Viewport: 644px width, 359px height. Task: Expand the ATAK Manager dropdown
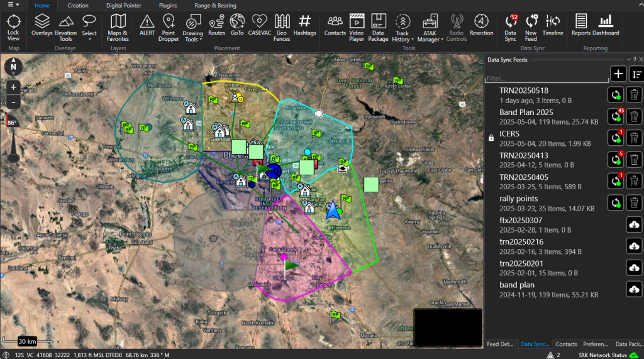pyautogui.click(x=430, y=29)
